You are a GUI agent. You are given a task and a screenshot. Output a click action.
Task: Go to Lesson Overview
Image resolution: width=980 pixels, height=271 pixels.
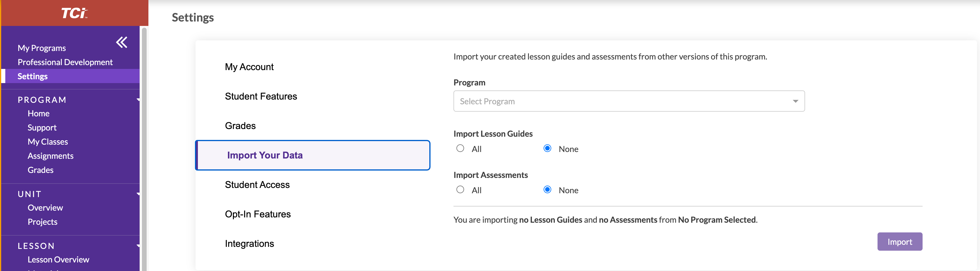(58, 259)
